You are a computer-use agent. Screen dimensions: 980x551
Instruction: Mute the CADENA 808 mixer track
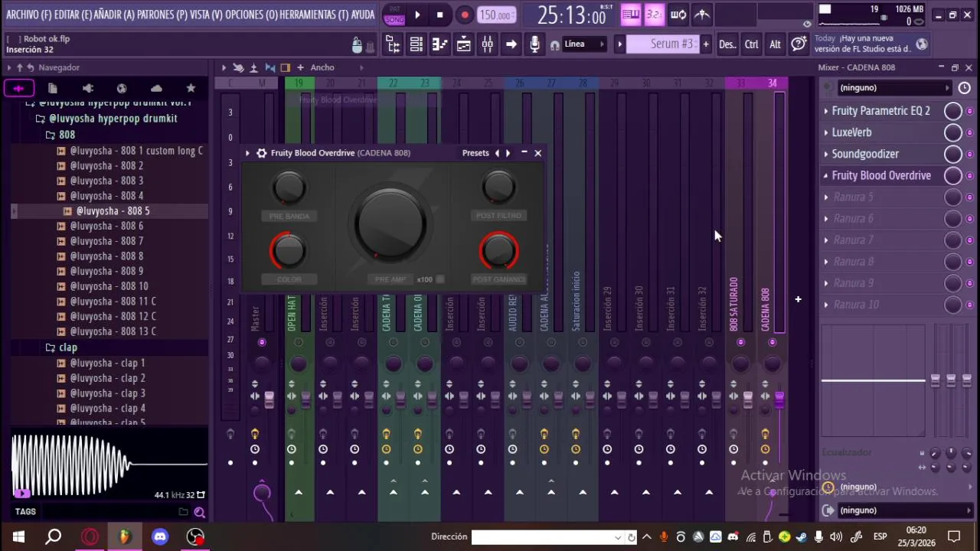(772, 342)
